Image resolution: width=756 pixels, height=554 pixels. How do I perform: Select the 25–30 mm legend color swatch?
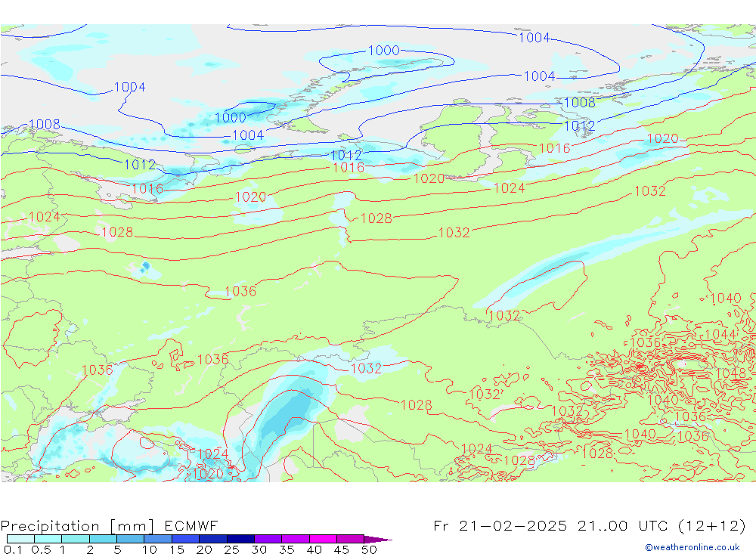(x=240, y=539)
